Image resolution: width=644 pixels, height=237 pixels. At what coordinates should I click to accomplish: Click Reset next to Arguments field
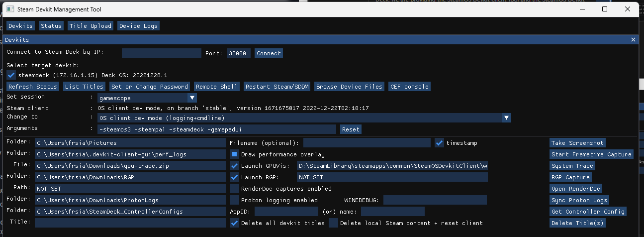point(351,129)
